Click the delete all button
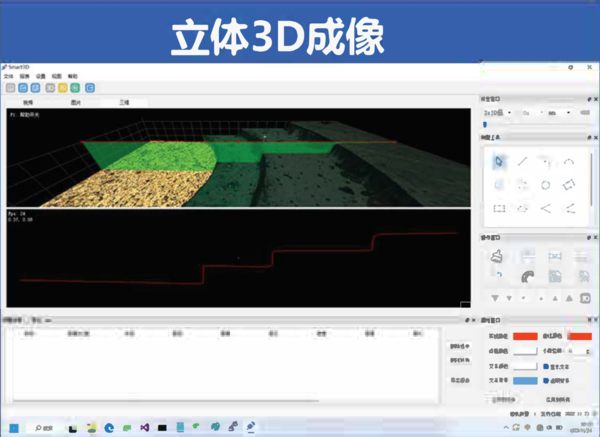600x437 pixels. pos(460,360)
